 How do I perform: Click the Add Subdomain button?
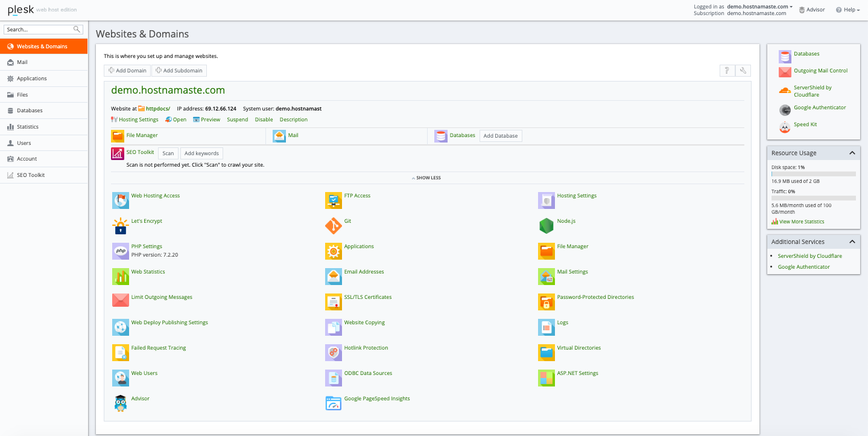click(x=179, y=71)
